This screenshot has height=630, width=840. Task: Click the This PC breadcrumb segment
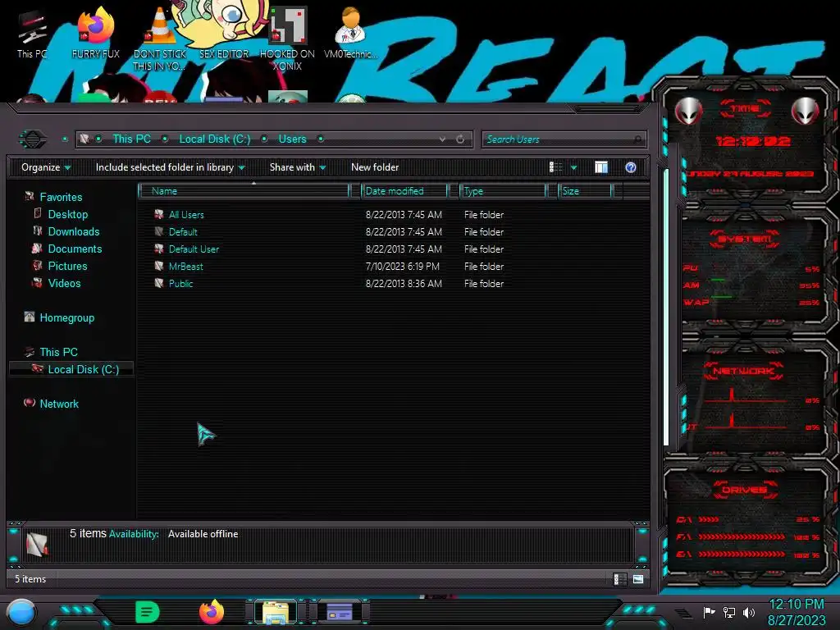point(131,139)
